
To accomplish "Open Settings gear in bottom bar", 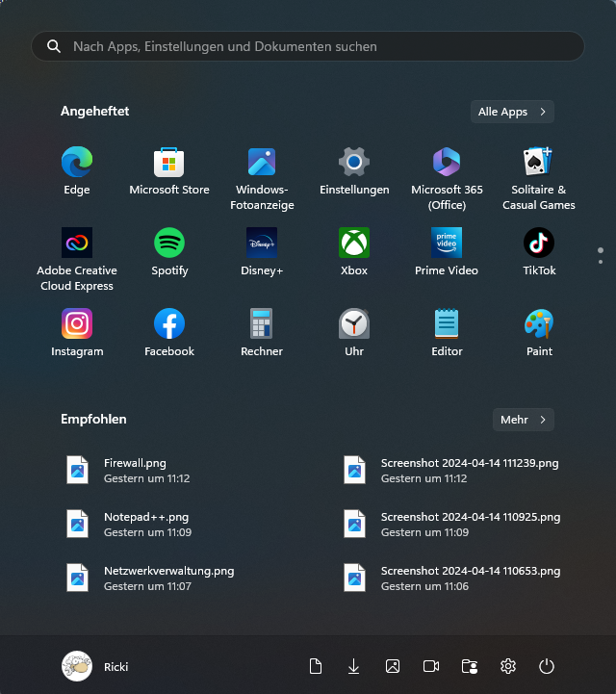I will tap(508, 666).
